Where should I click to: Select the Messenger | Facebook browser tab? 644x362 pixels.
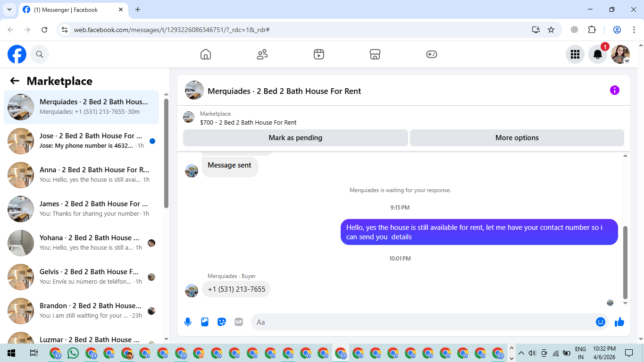[73, 9]
